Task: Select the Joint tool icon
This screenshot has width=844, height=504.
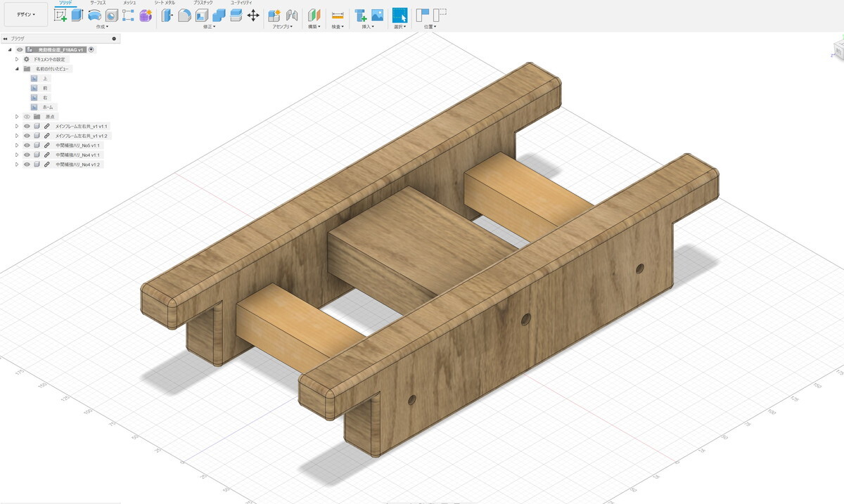Action: click(x=292, y=15)
